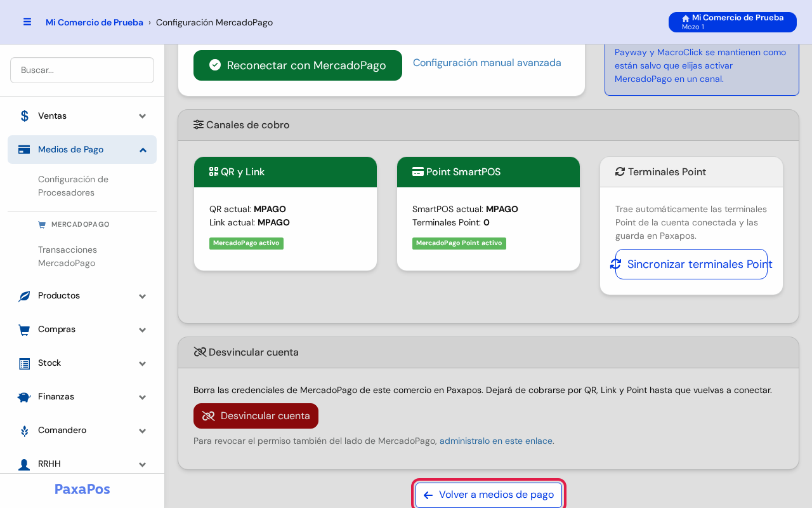Click the broken-link icon beside Desvincular cuenta heading
812x508 pixels.
coord(200,352)
